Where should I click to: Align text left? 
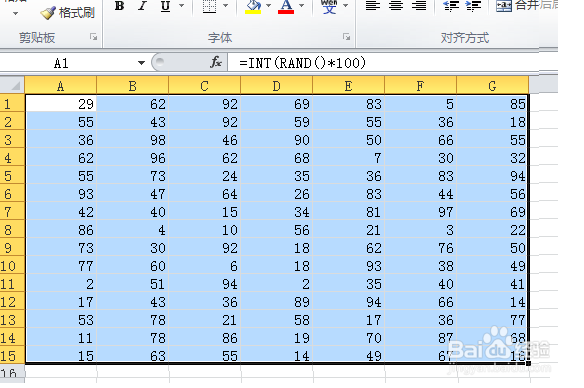click(373, 6)
